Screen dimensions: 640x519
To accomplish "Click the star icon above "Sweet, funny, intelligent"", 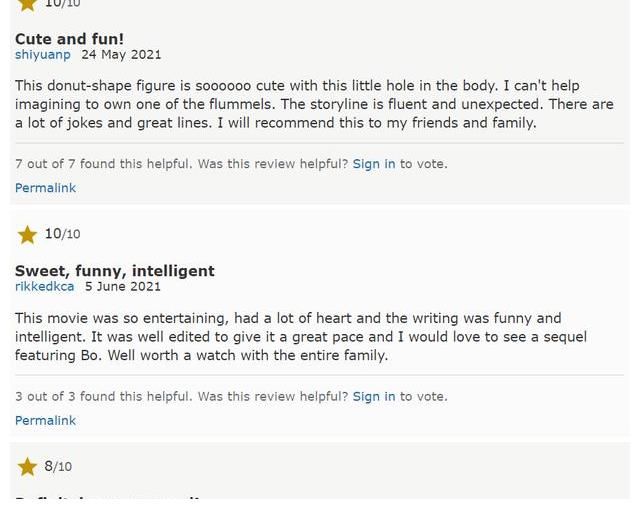I will pos(28,235).
